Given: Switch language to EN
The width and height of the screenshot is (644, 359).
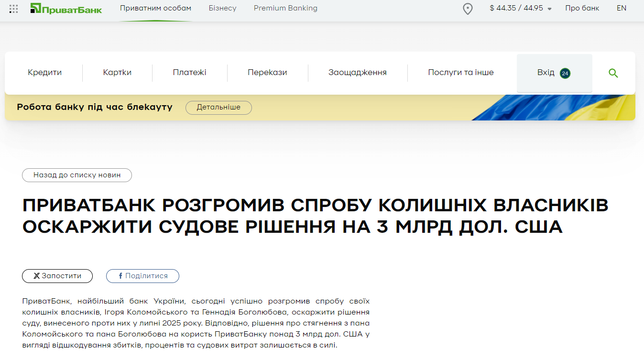Looking at the screenshot, I should point(622,8).
